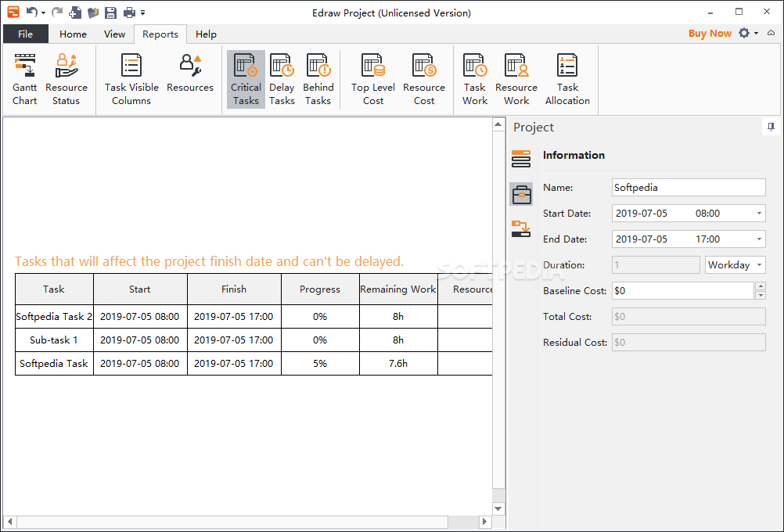Click the Remaining Work column header
The height and width of the screenshot is (532, 784).
(398, 289)
